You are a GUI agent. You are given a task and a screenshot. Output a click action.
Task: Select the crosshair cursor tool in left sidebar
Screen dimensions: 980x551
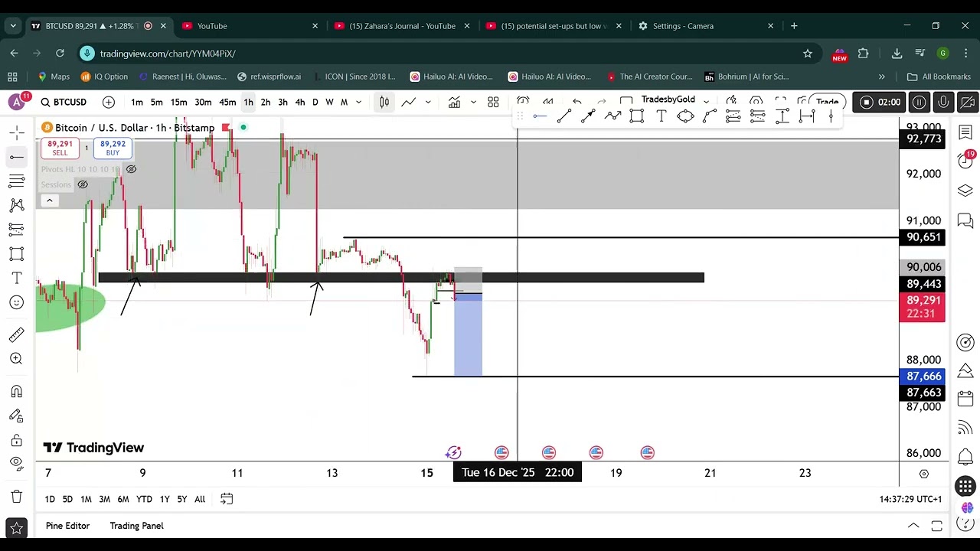16,133
